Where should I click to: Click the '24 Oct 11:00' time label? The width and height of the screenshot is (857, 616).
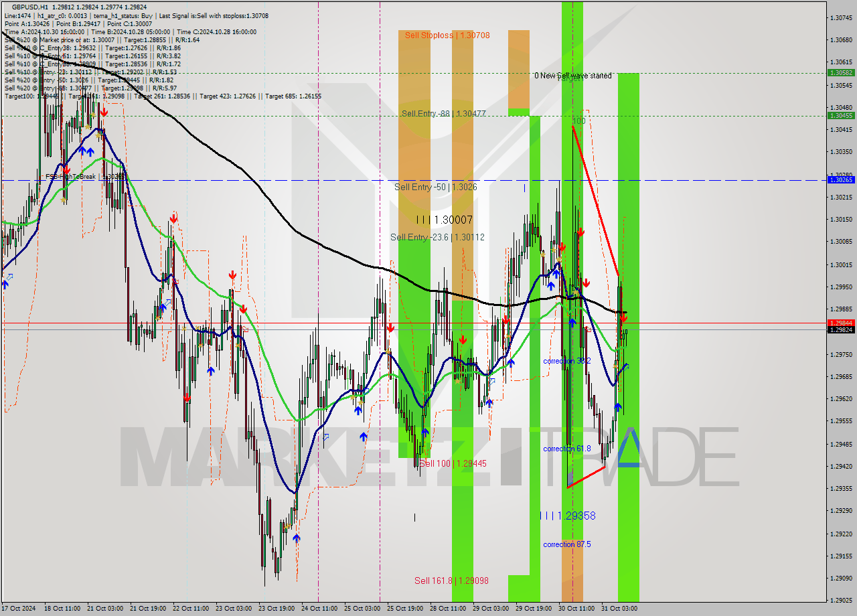tap(319, 609)
